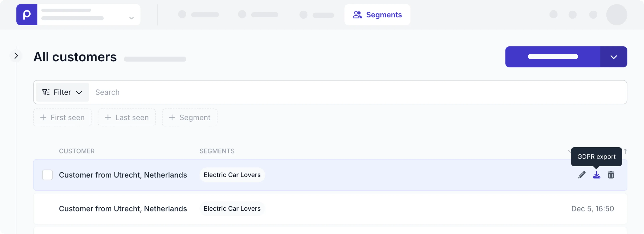Click the sort arrow in table header

click(x=625, y=151)
